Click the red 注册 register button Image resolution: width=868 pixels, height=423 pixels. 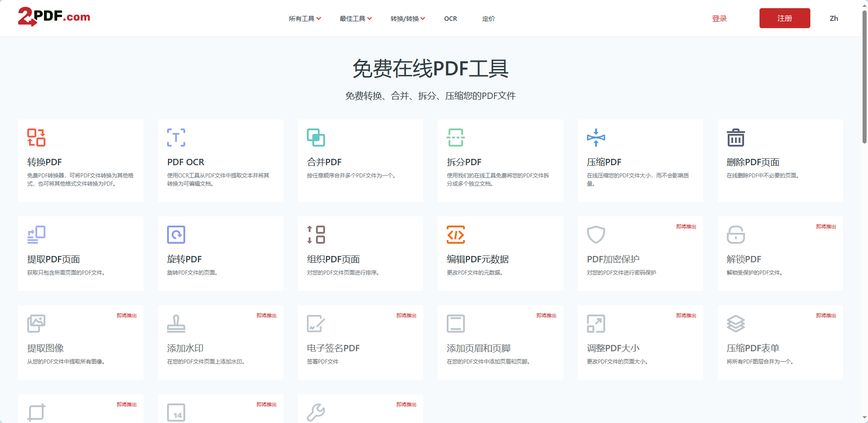[784, 18]
